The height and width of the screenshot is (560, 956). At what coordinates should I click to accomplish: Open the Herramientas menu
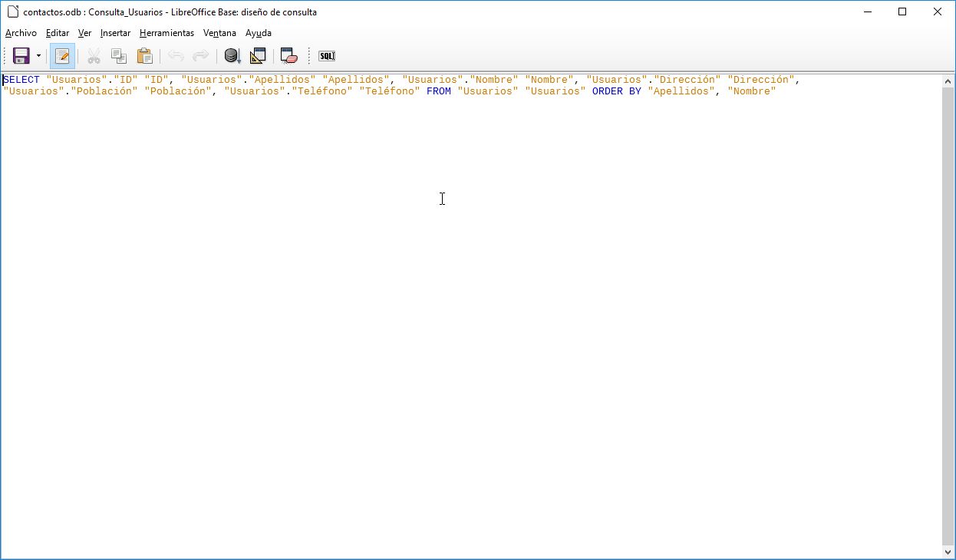(x=166, y=33)
